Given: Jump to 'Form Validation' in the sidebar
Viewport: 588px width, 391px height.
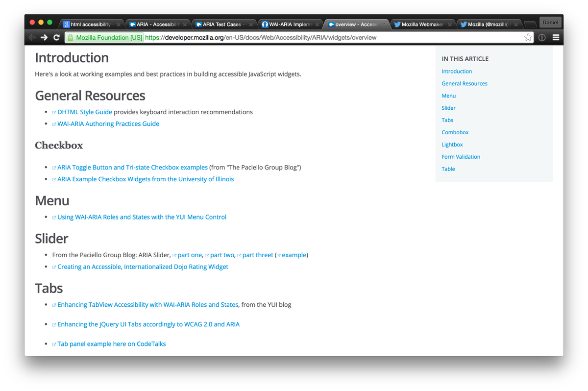Looking at the screenshot, I should click(461, 157).
